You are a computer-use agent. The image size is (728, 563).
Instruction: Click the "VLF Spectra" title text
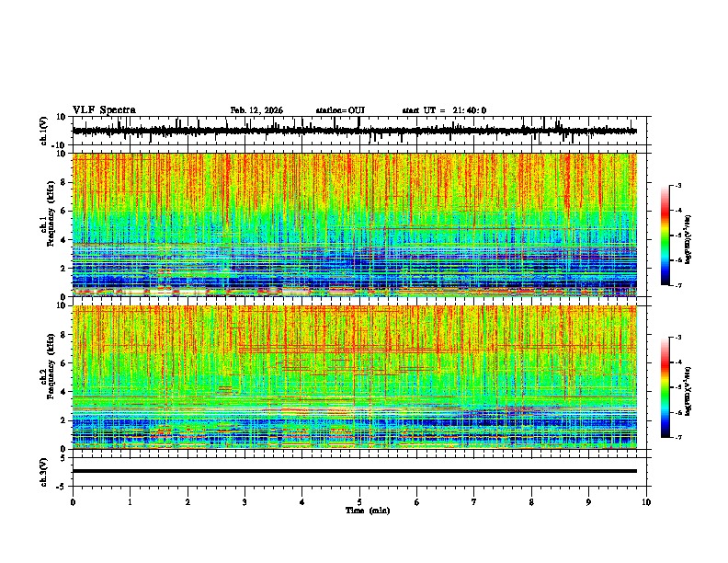point(104,109)
